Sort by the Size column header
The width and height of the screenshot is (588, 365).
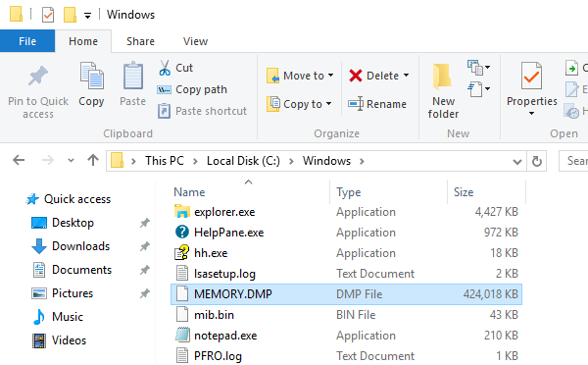[x=464, y=192]
